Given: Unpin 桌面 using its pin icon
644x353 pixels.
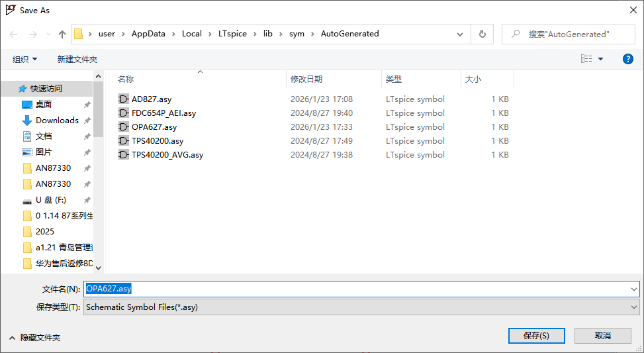Looking at the screenshot, I should click(x=87, y=105).
